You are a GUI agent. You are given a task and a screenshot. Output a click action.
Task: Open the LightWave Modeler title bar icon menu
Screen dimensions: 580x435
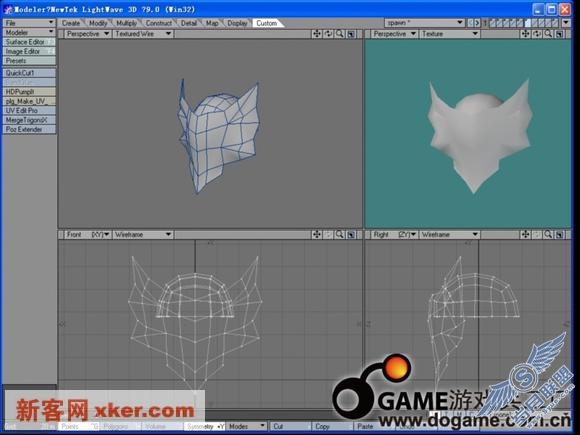point(8,9)
